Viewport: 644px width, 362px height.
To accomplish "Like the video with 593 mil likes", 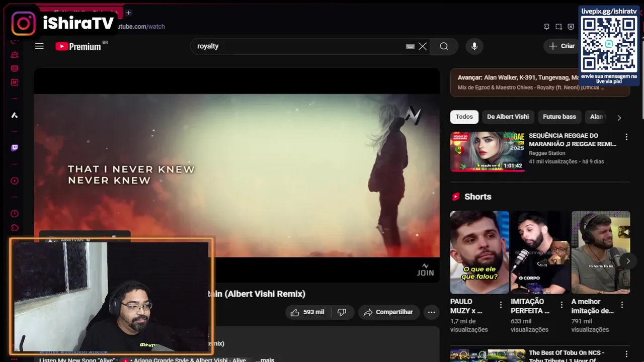I will pyautogui.click(x=307, y=312).
